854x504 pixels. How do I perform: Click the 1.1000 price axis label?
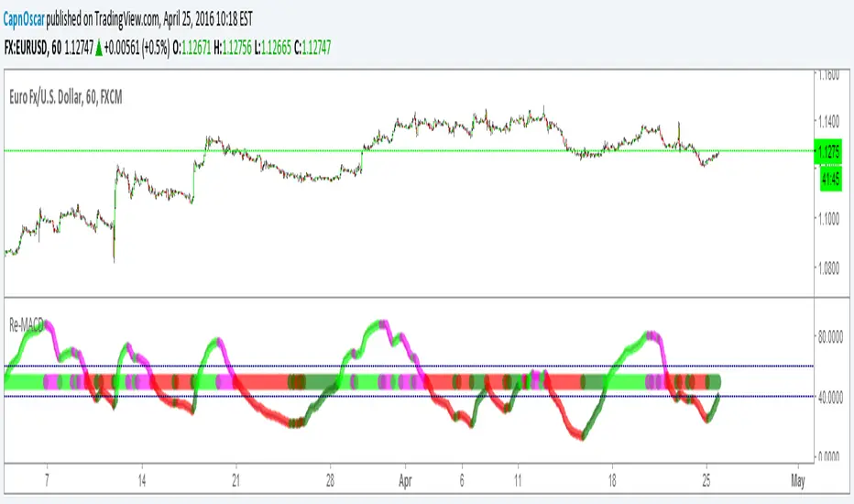(829, 219)
